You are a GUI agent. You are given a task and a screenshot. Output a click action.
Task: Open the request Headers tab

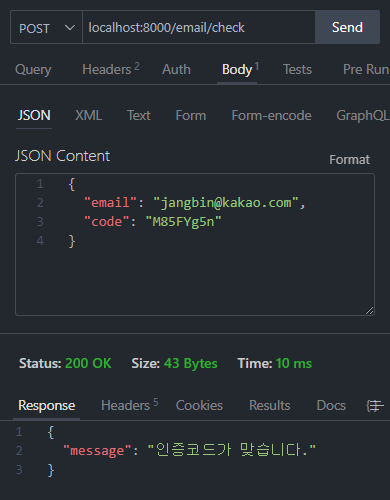click(110, 69)
